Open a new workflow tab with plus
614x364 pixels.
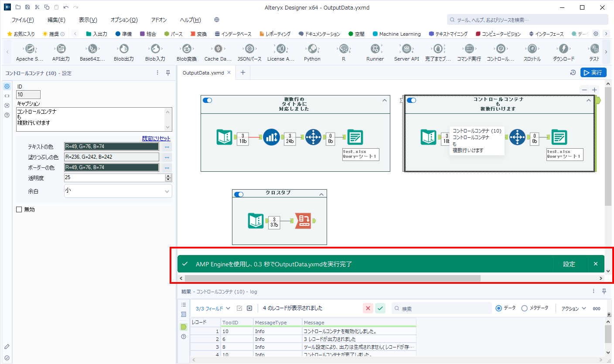(x=242, y=73)
